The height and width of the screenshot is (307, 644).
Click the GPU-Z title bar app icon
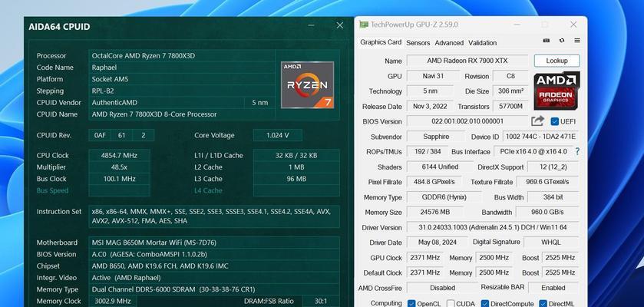[x=364, y=25]
